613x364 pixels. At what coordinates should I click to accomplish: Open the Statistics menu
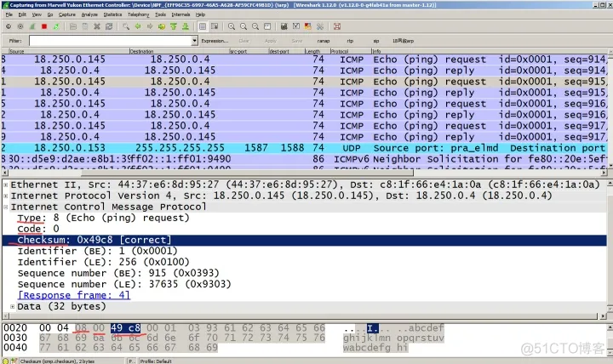pos(112,14)
